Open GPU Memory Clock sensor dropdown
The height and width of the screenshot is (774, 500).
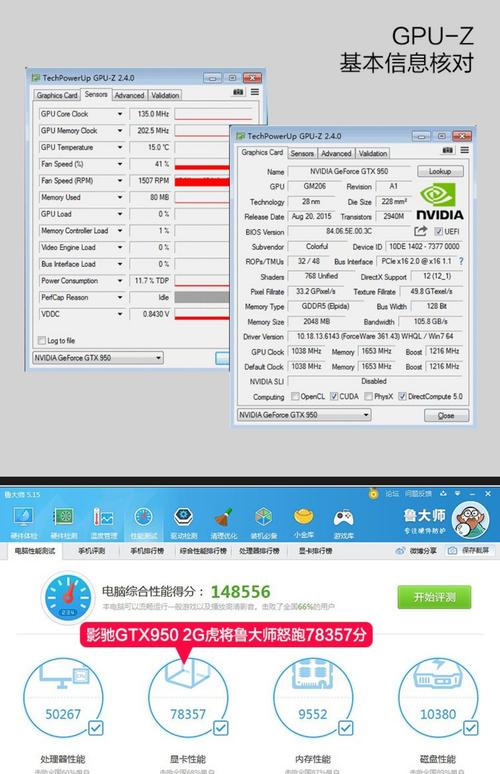pos(120,131)
